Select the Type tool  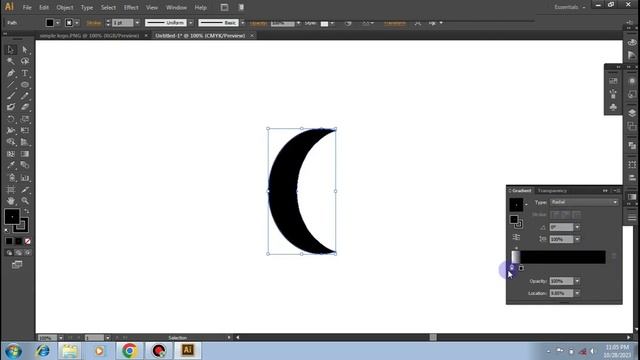pos(25,73)
